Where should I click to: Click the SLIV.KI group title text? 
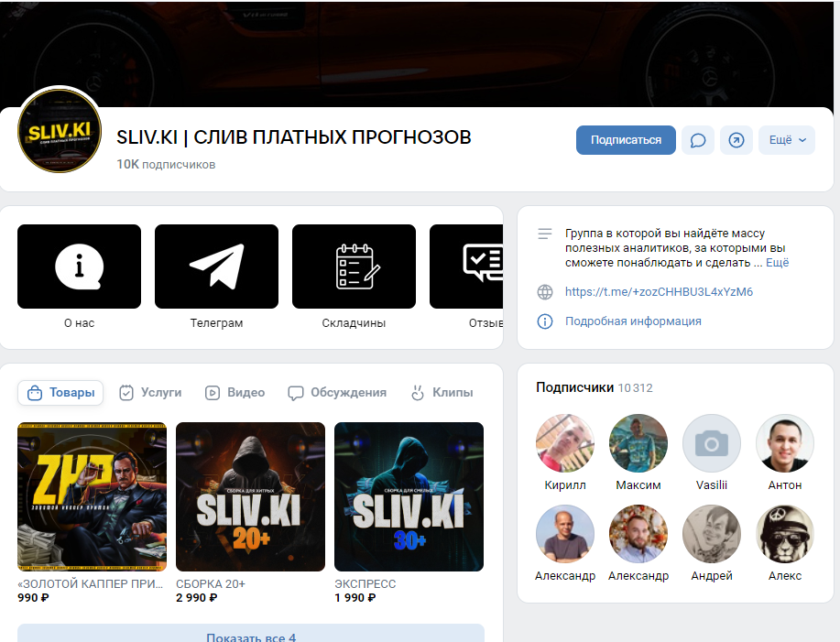(x=293, y=137)
